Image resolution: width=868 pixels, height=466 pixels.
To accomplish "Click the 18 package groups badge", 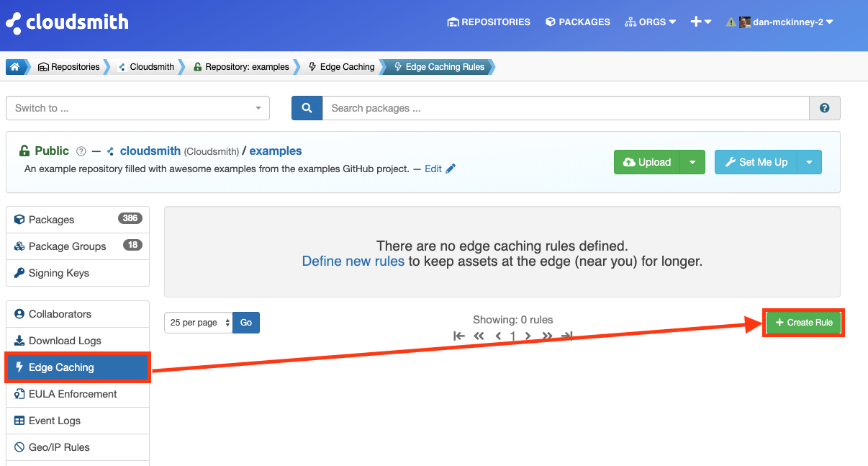I will click(132, 245).
